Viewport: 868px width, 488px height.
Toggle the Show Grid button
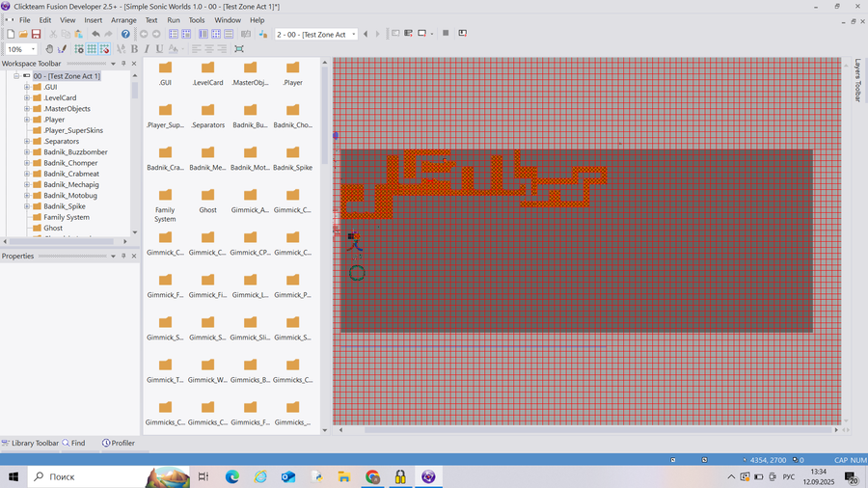click(x=92, y=49)
